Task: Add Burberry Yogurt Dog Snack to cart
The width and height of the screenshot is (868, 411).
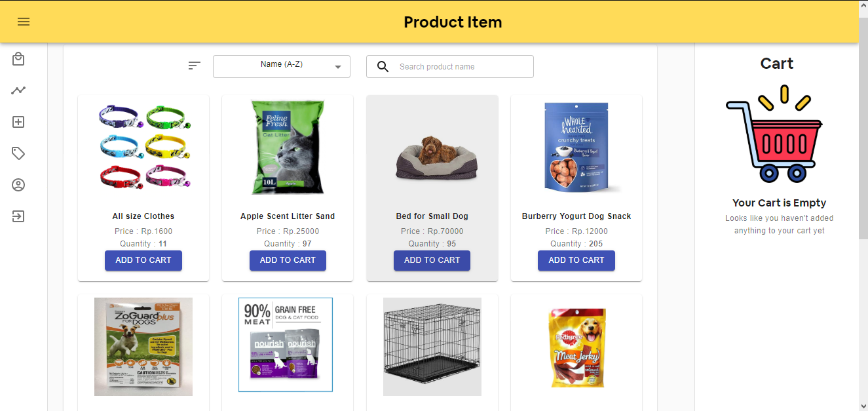Action: click(x=576, y=260)
